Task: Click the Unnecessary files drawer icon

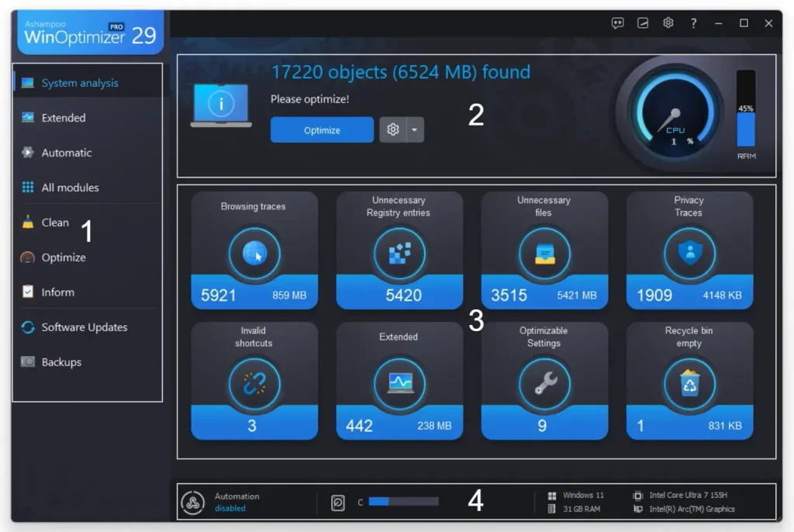Action: click(544, 254)
